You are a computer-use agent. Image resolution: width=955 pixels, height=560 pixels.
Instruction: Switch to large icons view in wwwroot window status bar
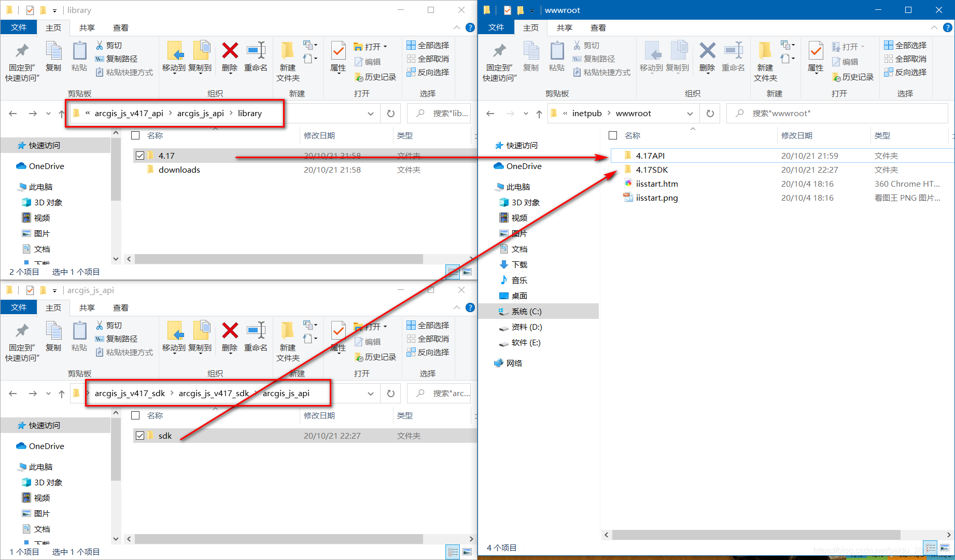click(944, 548)
